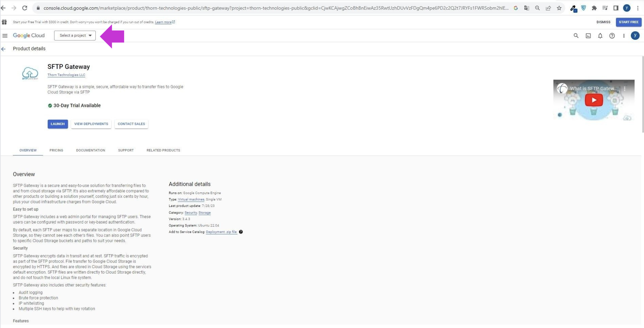Open the Storage category link

(x=204, y=212)
